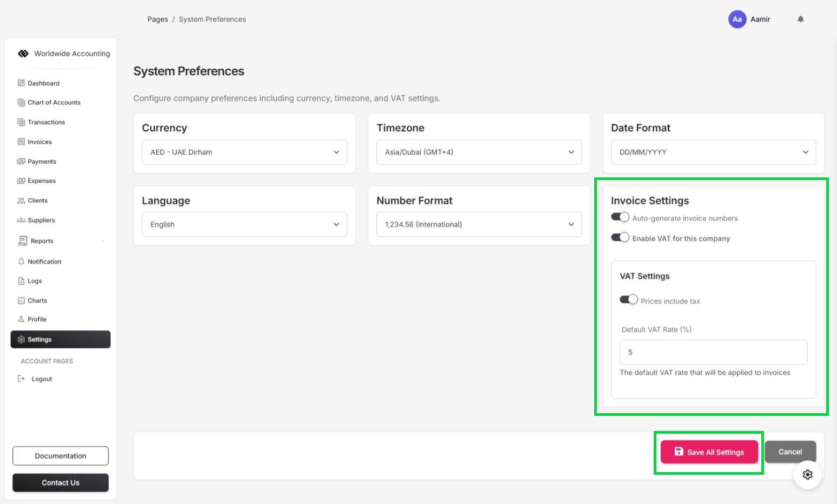Viewport: 837px width, 504px height.
Task: Toggle Auto-generate invoice numbers switch
Action: click(620, 217)
